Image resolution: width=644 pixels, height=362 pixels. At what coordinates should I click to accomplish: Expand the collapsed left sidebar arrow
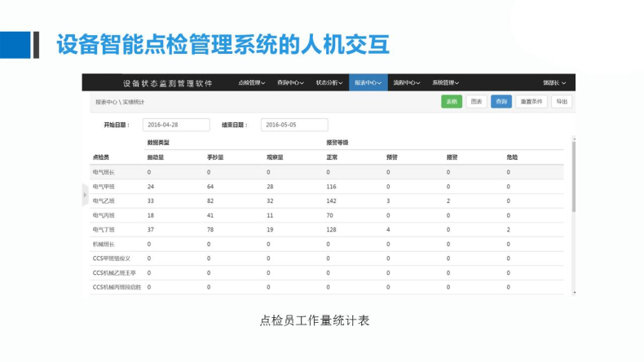85,194
